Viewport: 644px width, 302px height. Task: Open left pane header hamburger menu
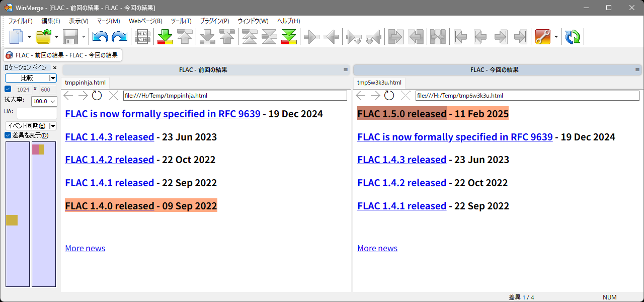pyautogui.click(x=346, y=70)
